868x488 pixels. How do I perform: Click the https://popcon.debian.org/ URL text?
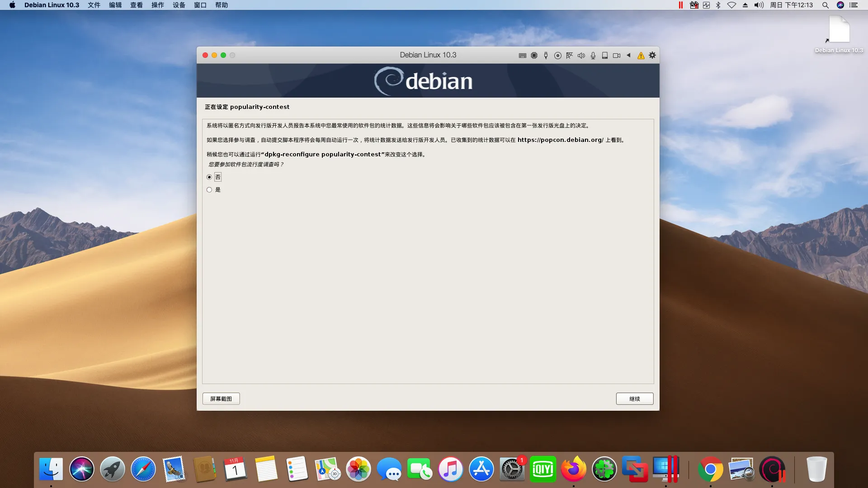coord(561,140)
